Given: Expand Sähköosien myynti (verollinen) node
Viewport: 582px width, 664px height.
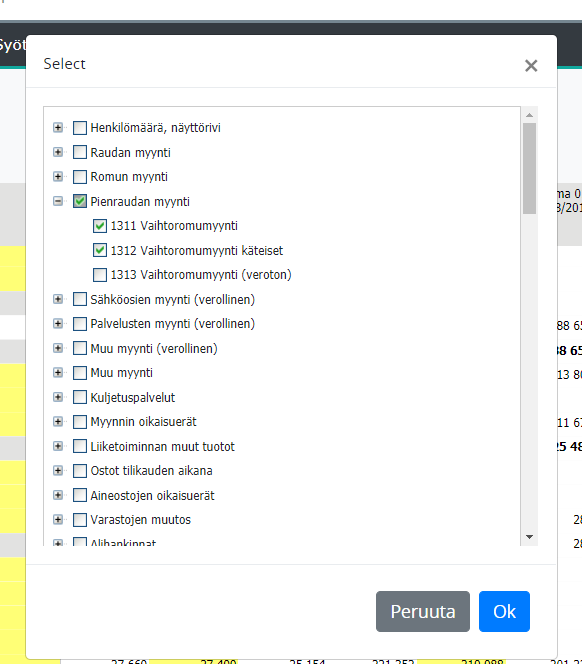Looking at the screenshot, I should pyautogui.click(x=58, y=299).
